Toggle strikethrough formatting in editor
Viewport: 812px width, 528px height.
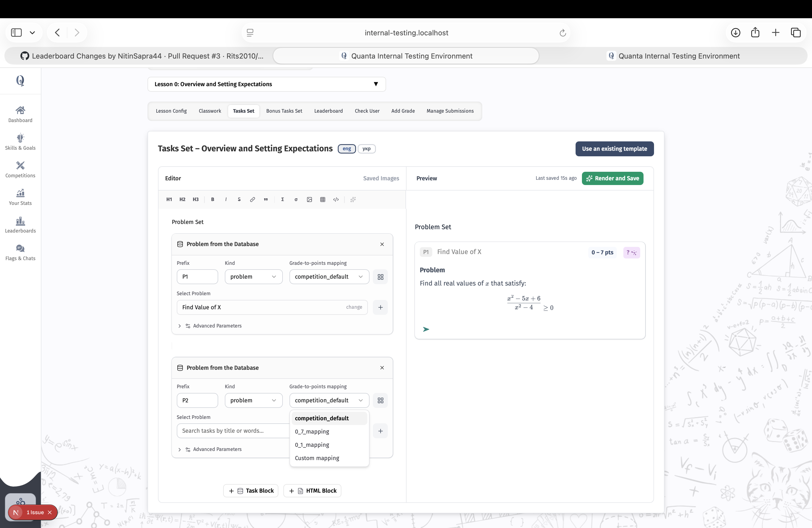pyautogui.click(x=239, y=200)
